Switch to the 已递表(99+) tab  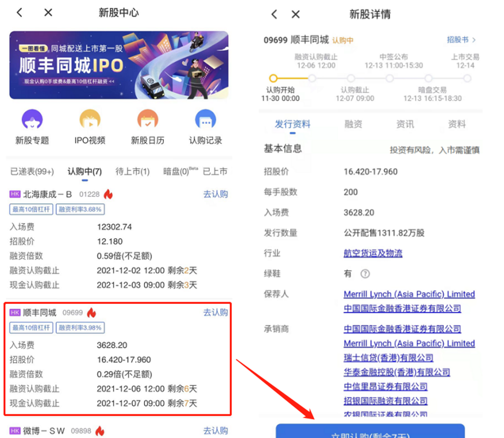coord(32,171)
